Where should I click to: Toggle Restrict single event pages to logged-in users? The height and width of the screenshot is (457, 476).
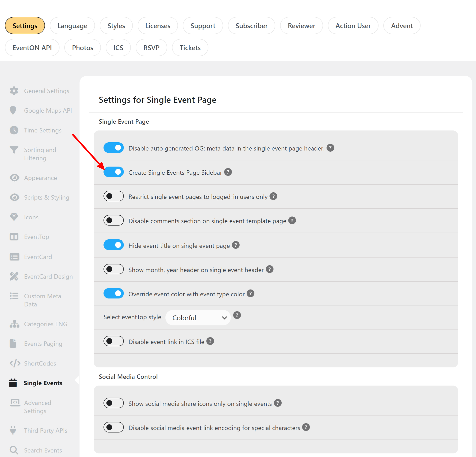point(114,196)
